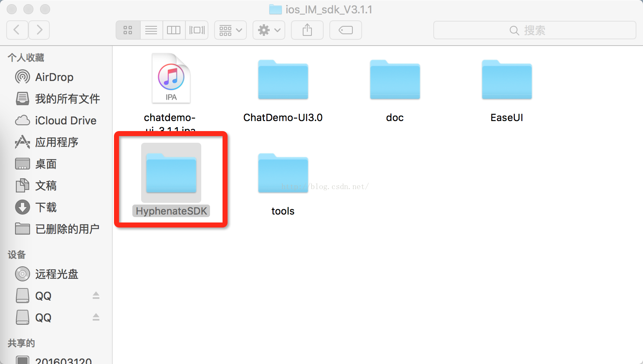
Task: Go forward to the next folder
Action: coord(39,30)
